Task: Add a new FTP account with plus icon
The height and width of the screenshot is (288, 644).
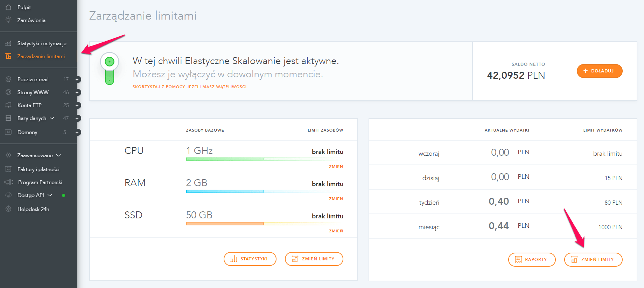Action: [77, 105]
